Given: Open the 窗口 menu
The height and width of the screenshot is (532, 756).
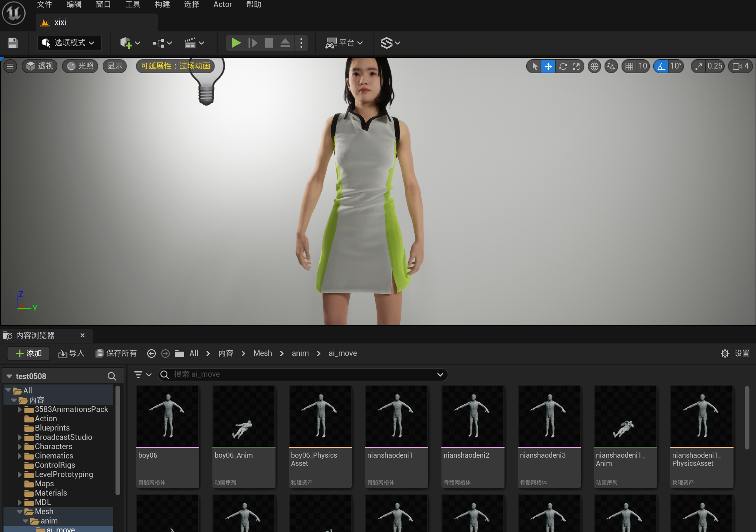Looking at the screenshot, I should 103,5.
